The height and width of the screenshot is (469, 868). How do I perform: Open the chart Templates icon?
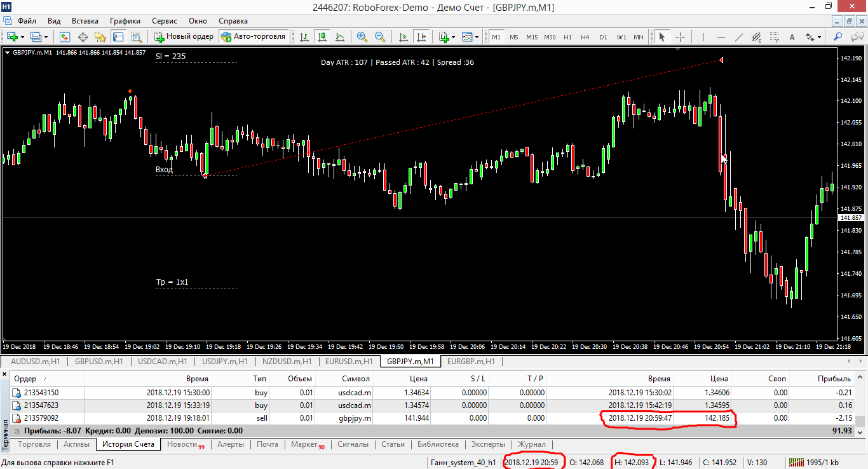pyautogui.click(x=467, y=36)
